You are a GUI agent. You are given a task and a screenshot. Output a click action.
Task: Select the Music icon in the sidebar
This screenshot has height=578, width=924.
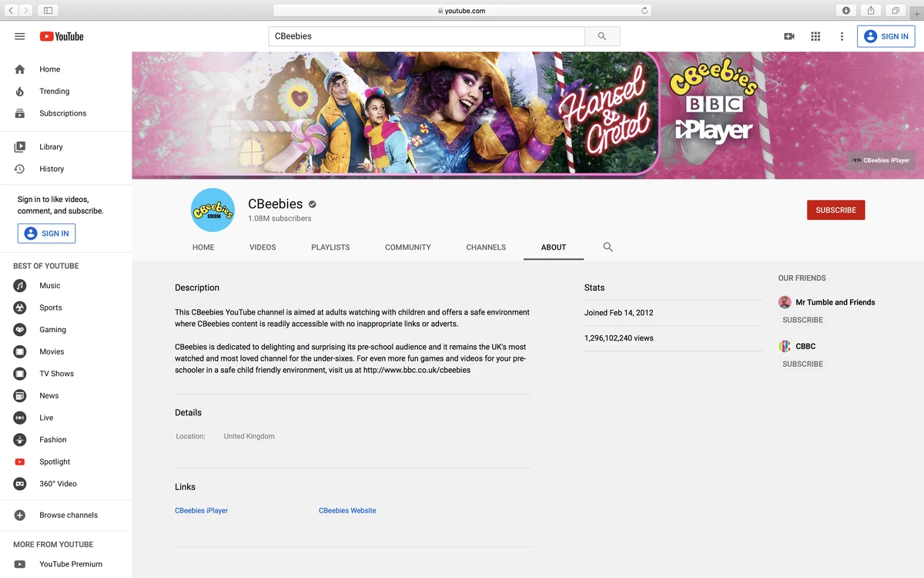[19, 285]
